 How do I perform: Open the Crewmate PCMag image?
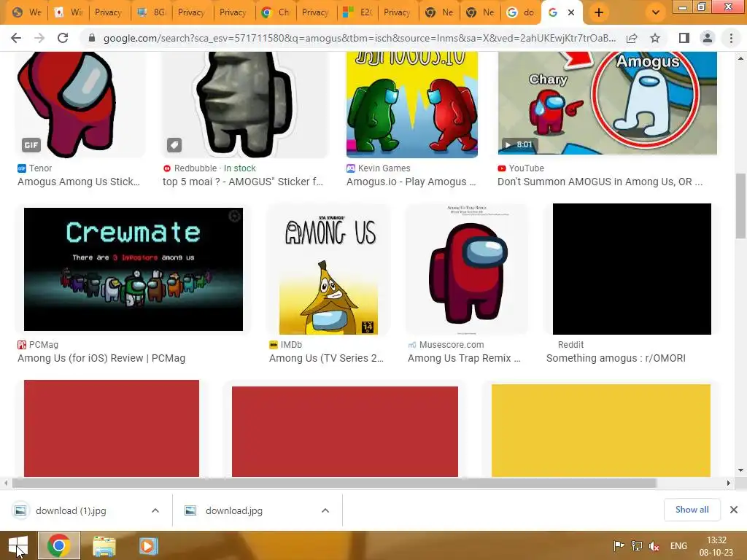133,269
